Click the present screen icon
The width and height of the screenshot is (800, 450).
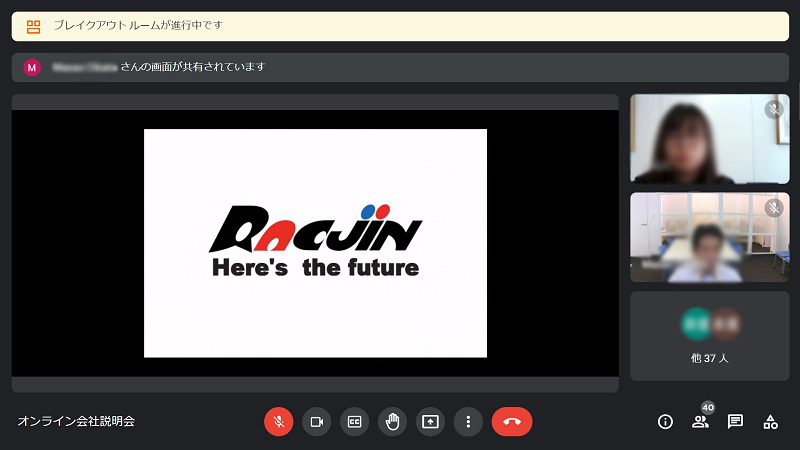pyautogui.click(x=430, y=421)
